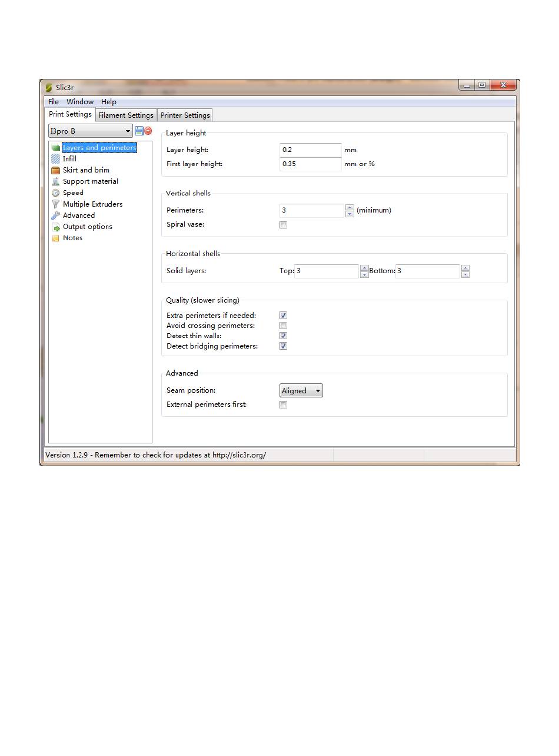
Task: Increase Top solid layers with up arrow
Action: pyautogui.click(x=364, y=268)
